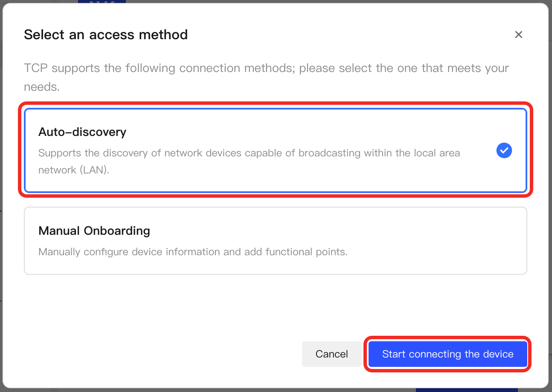
Task: Click the dark blue logo fragment behind dialog top
Action: pyautogui.click(x=102, y=2)
